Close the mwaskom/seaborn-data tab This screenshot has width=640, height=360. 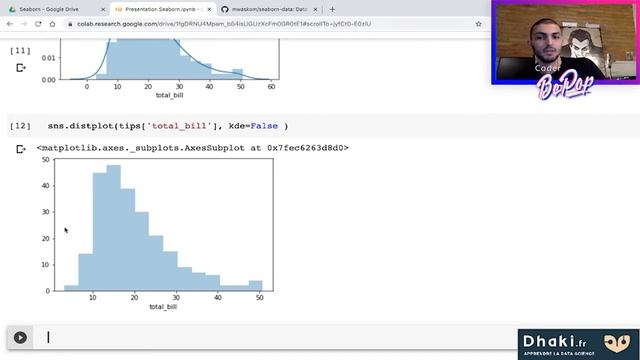point(315,9)
